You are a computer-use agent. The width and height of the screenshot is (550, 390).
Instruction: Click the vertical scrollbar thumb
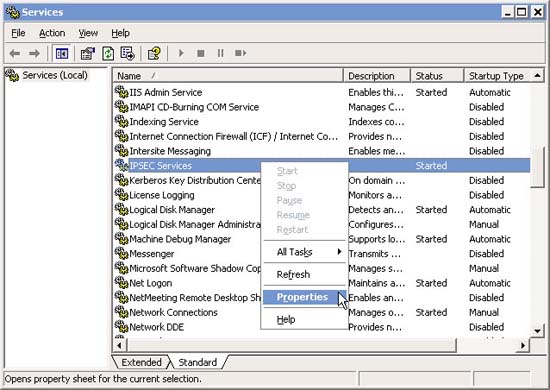coord(537,167)
